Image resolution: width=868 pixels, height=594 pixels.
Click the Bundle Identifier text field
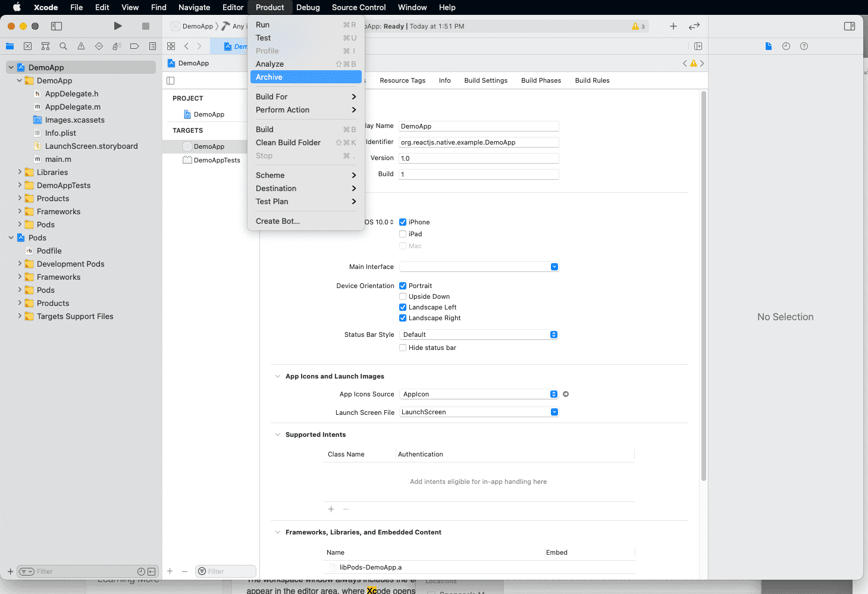coord(479,142)
